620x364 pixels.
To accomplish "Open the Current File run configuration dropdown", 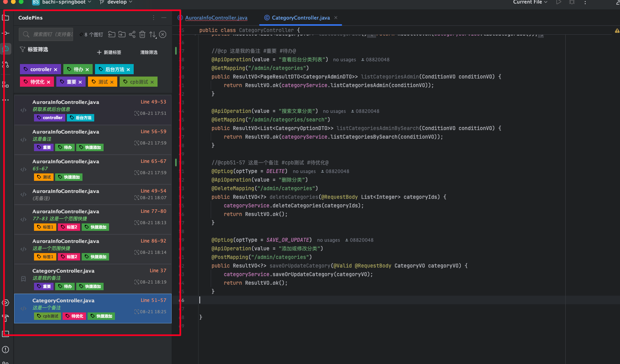I will pyautogui.click(x=530, y=2).
